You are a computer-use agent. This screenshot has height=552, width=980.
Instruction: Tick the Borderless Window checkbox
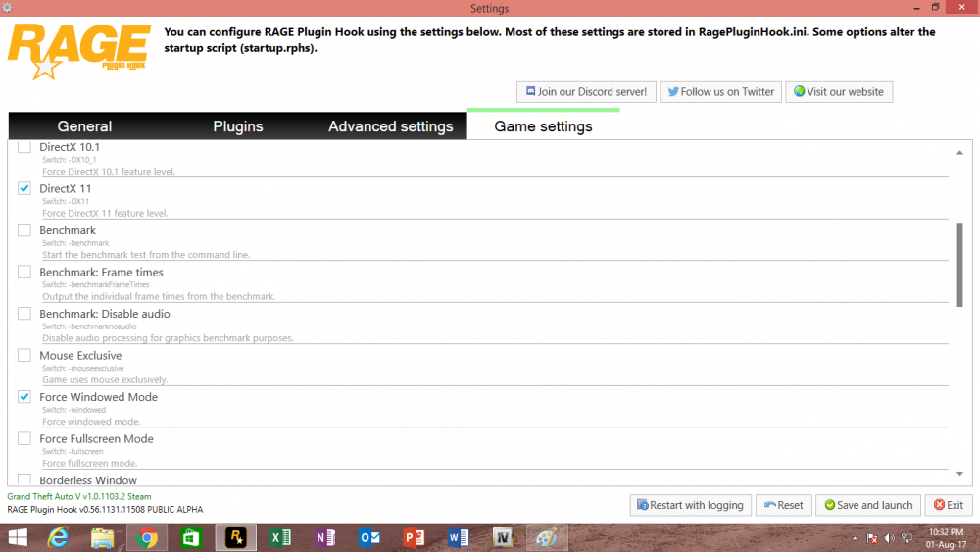(24, 479)
